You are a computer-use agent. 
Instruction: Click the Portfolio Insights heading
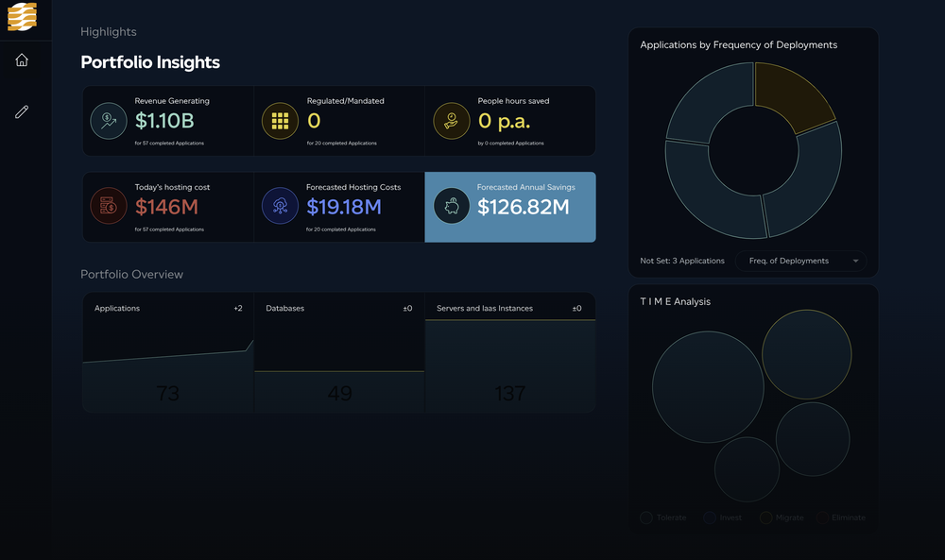pos(150,62)
